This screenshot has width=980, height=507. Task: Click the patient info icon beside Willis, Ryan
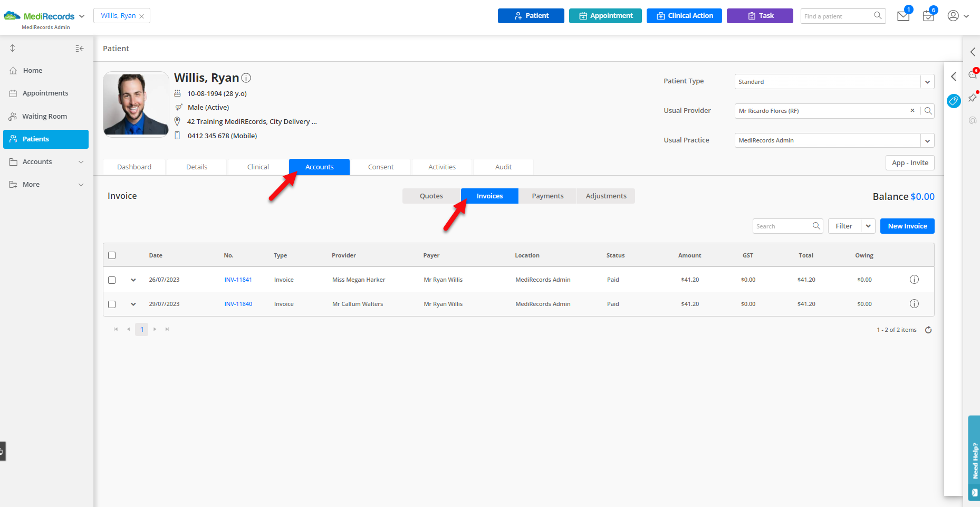pos(246,78)
